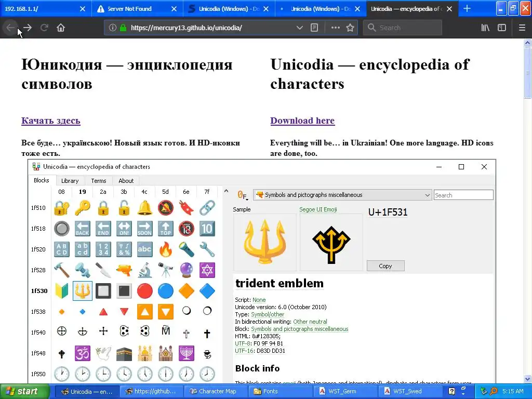Open page actions three-dots menu
The width and height of the screenshot is (532, 399).
(335, 28)
